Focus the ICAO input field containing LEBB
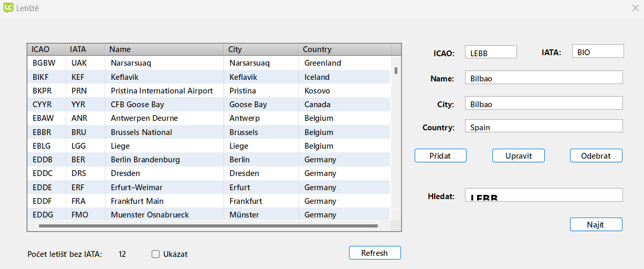This screenshot has width=644, height=269. tap(490, 52)
